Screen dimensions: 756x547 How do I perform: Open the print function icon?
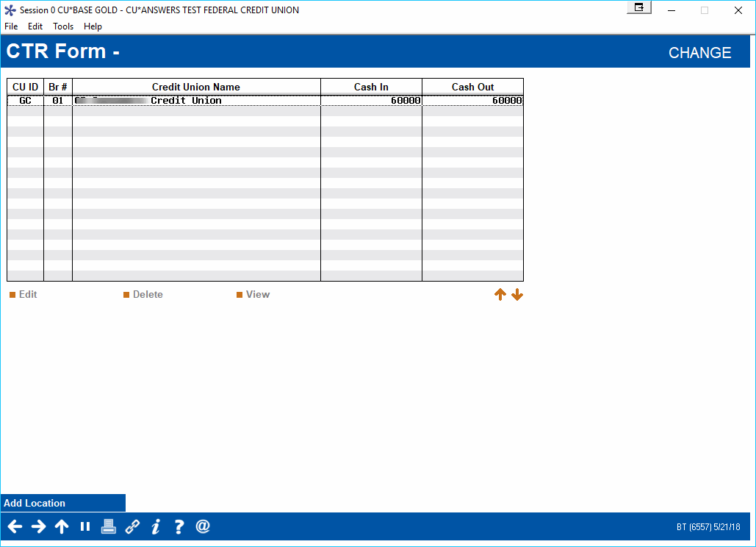pyautogui.click(x=108, y=526)
